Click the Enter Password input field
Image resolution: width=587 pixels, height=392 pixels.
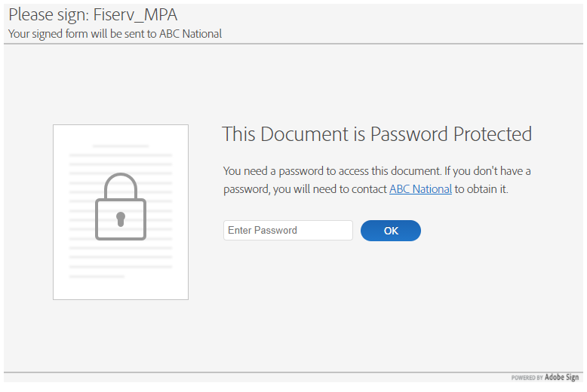click(x=287, y=230)
